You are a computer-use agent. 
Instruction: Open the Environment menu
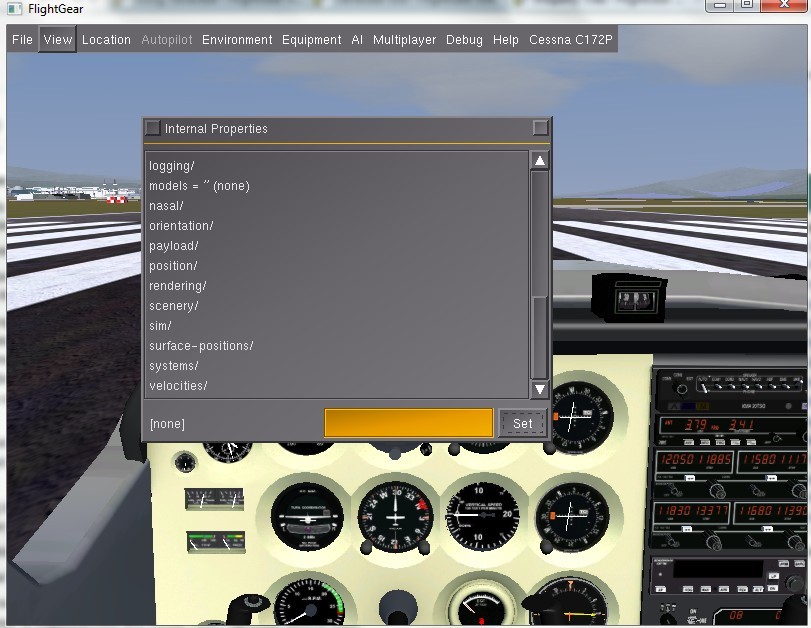[x=237, y=40]
